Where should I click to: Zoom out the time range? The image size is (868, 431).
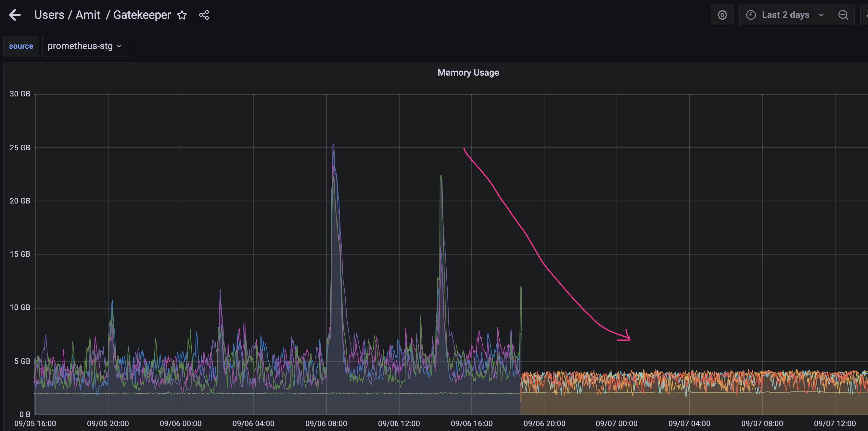(x=843, y=15)
